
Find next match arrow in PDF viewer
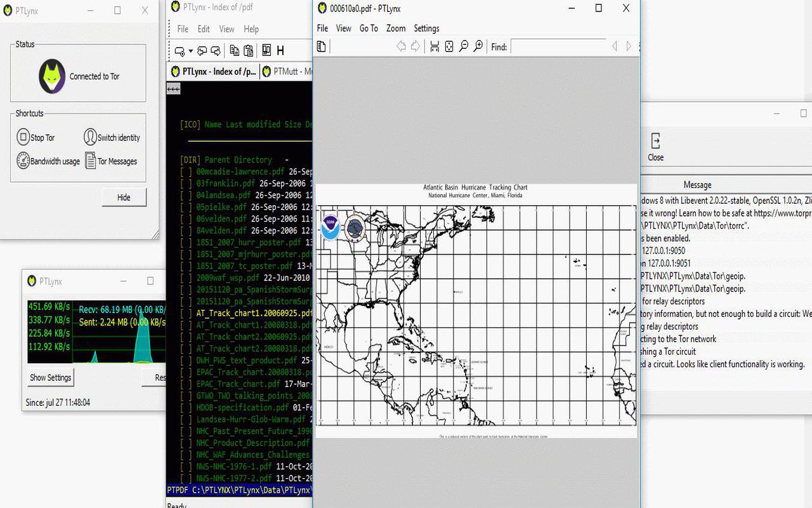click(x=629, y=46)
